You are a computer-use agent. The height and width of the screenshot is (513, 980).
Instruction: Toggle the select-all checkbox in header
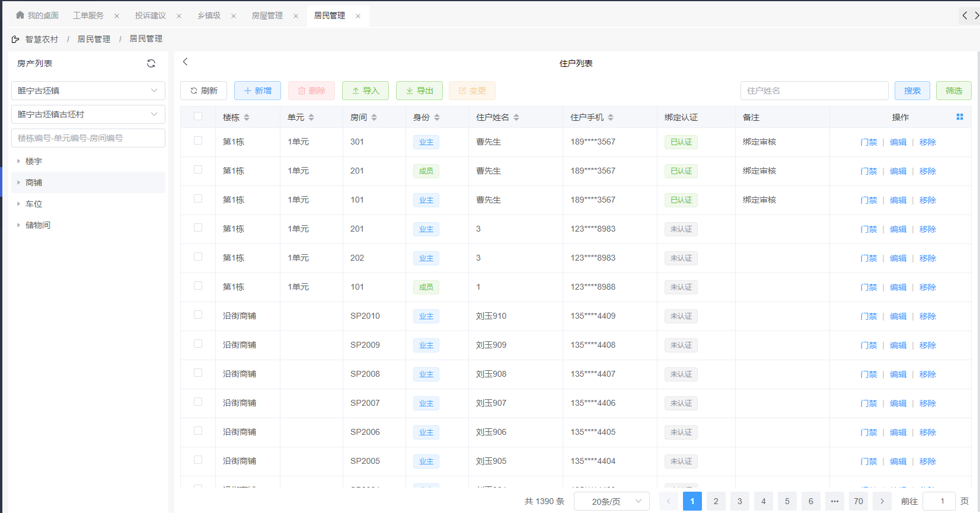coord(198,117)
